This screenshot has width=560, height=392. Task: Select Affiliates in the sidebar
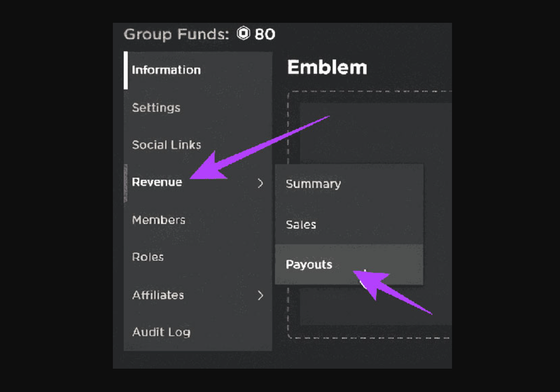(x=158, y=295)
